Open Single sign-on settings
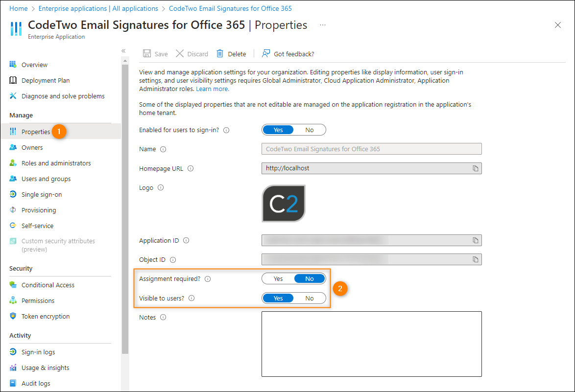 click(42, 195)
